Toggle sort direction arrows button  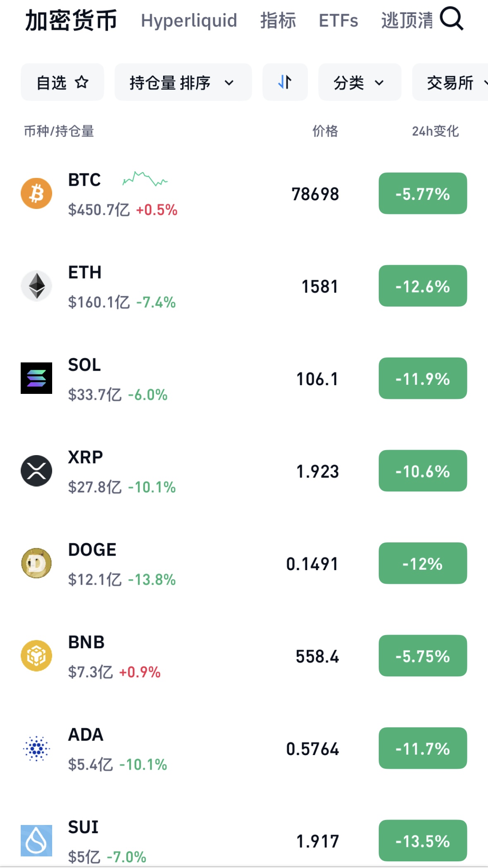[285, 82]
